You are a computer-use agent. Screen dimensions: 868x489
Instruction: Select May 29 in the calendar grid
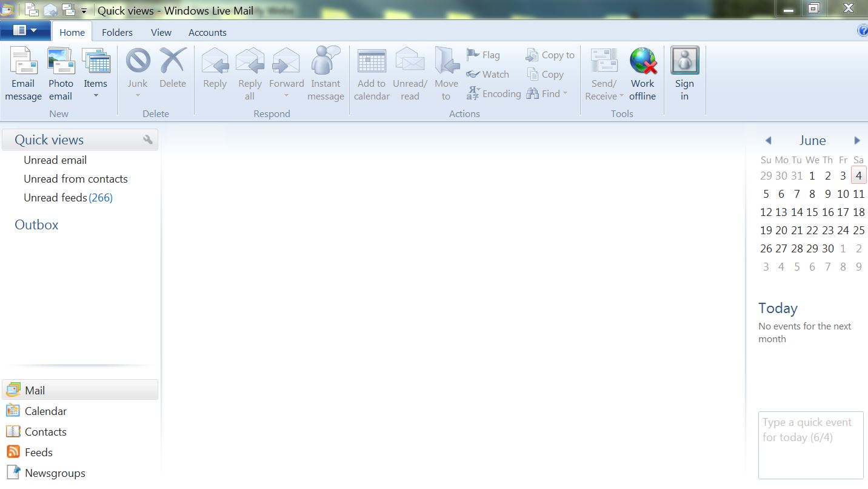(766, 176)
